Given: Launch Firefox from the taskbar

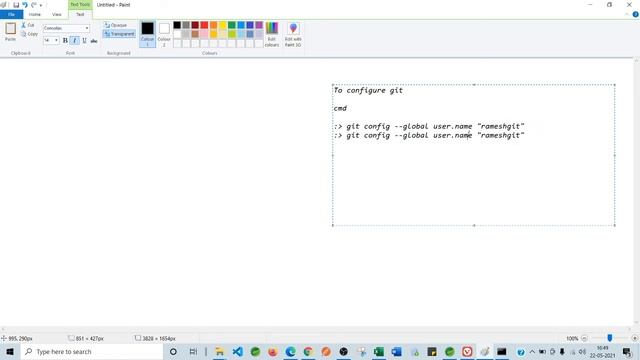Looking at the screenshot, I should tap(273, 351).
